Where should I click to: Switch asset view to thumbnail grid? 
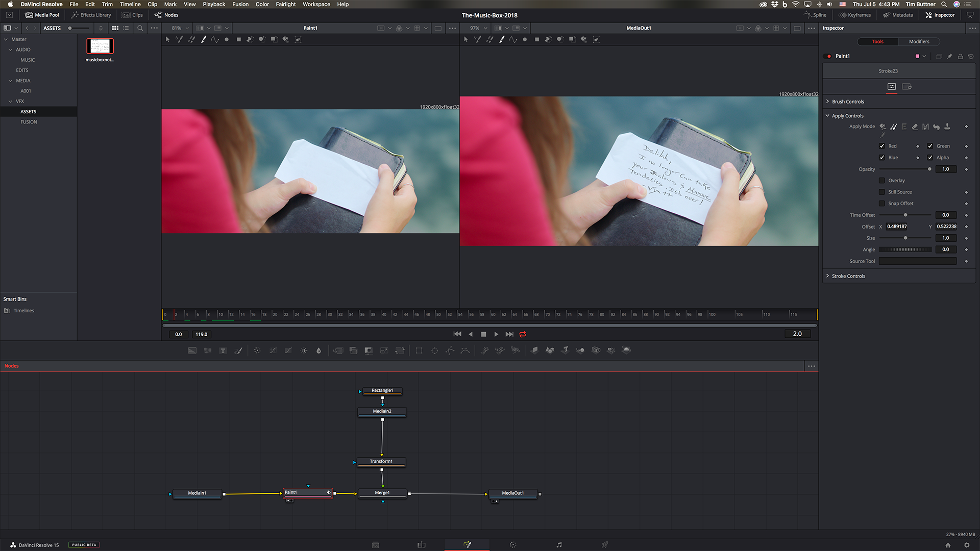[115, 28]
